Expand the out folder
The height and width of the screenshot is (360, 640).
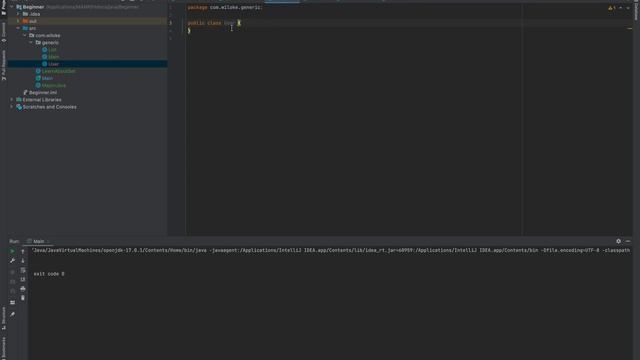tap(18, 21)
